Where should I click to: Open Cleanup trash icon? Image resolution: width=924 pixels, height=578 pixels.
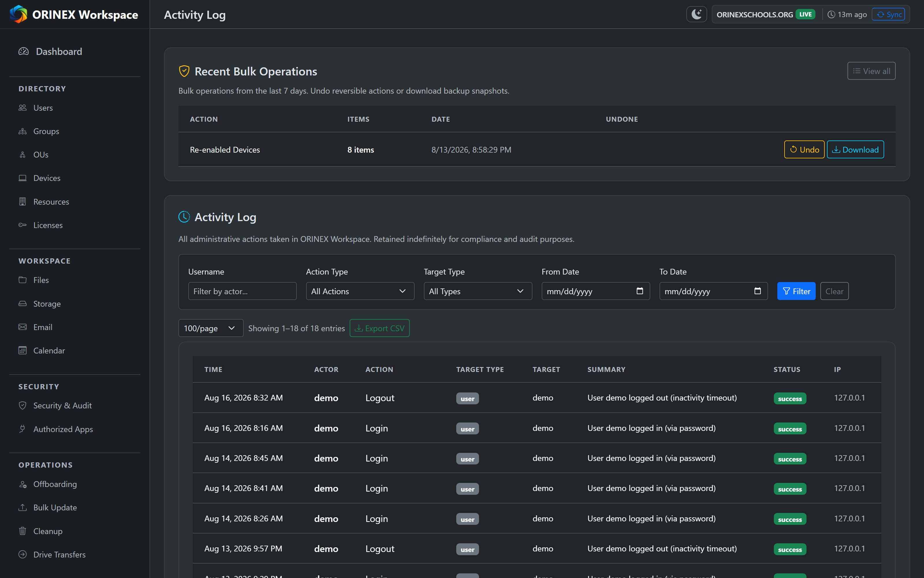point(23,531)
